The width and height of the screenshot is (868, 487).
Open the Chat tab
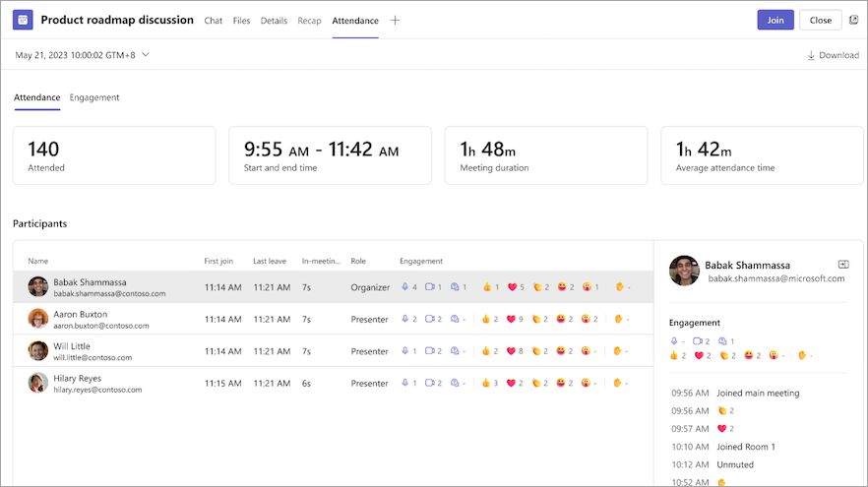click(x=213, y=21)
